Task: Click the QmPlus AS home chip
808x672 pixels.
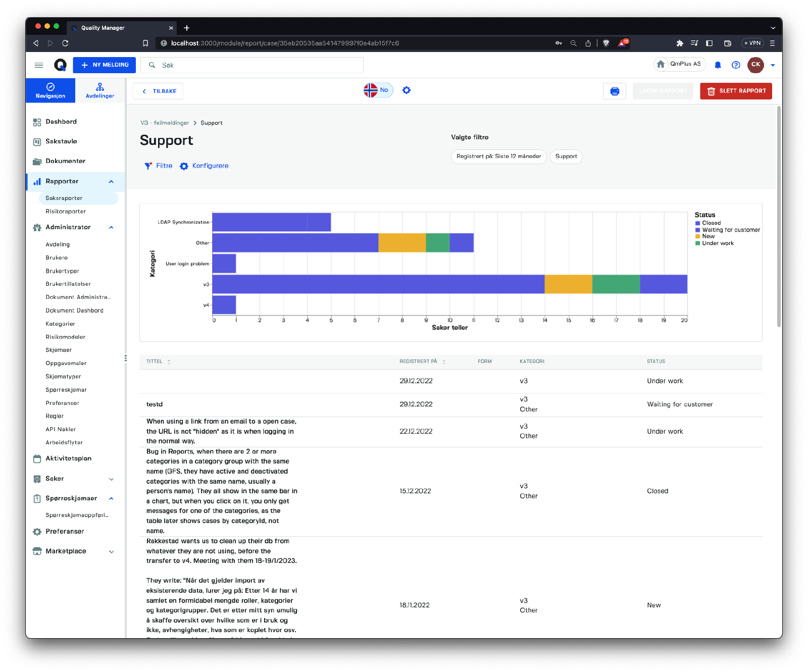Action: click(679, 64)
